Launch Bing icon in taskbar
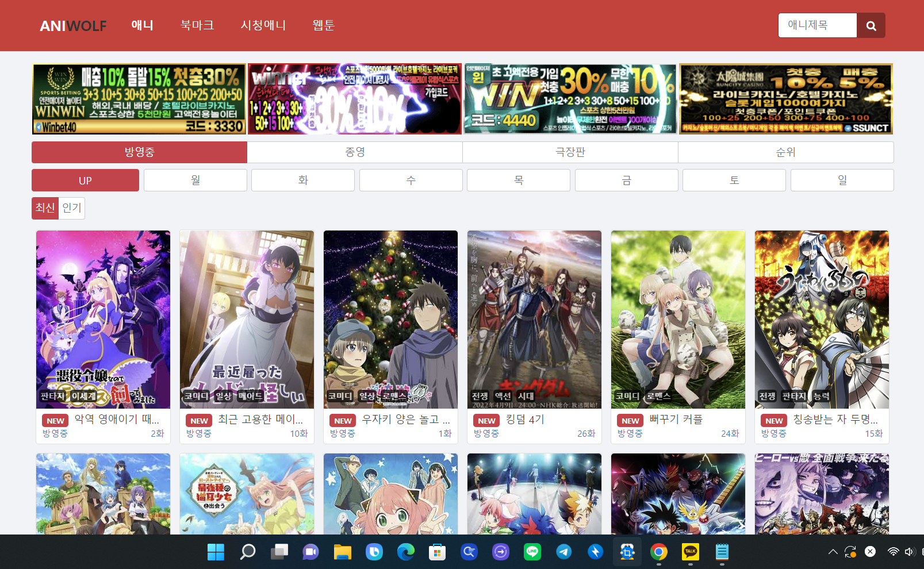 click(374, 552)
